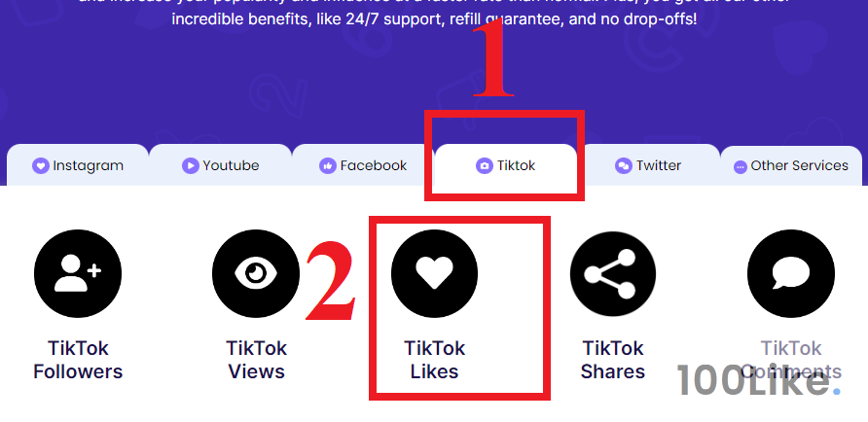Click the TikTok Shares share icon
The image size is (868, 422).
pos(613,274)
